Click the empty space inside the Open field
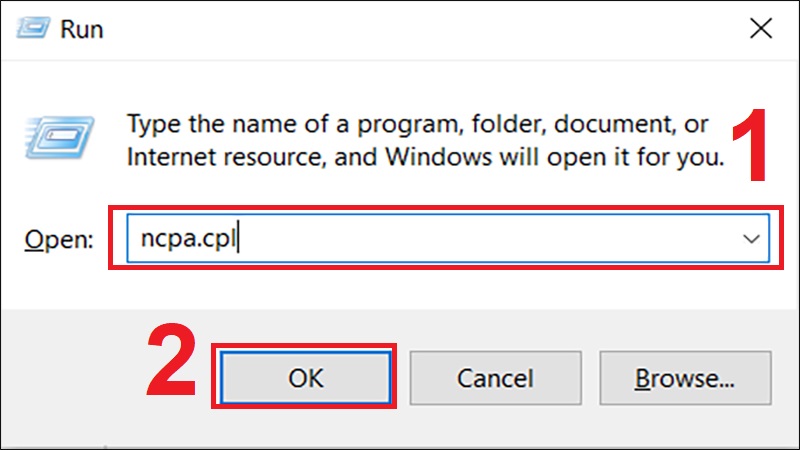 tap(480, 239)
